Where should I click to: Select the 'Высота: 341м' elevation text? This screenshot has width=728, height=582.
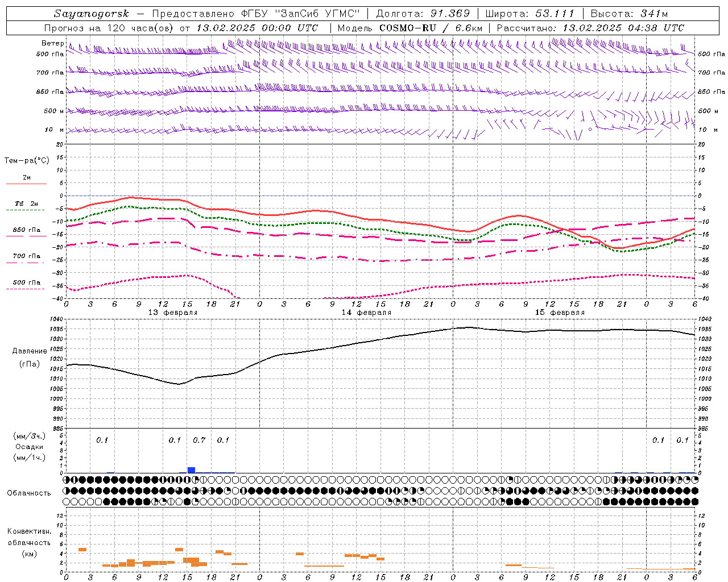point(629,14)
